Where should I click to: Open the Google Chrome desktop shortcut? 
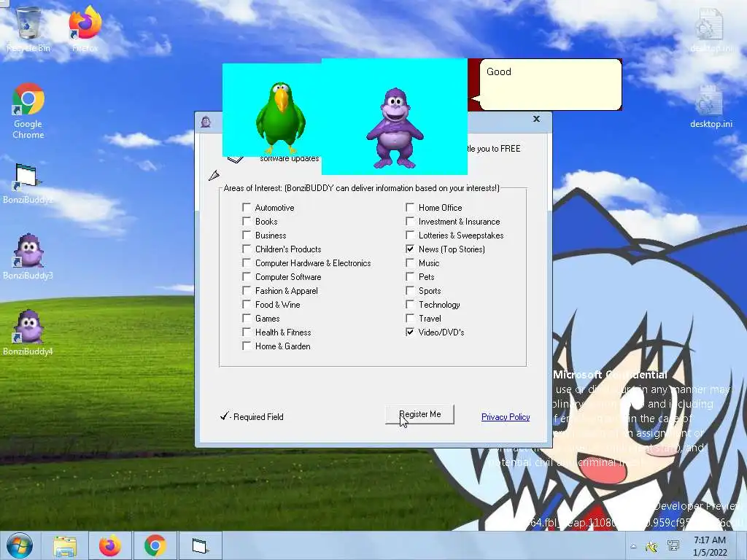[28, 111]
